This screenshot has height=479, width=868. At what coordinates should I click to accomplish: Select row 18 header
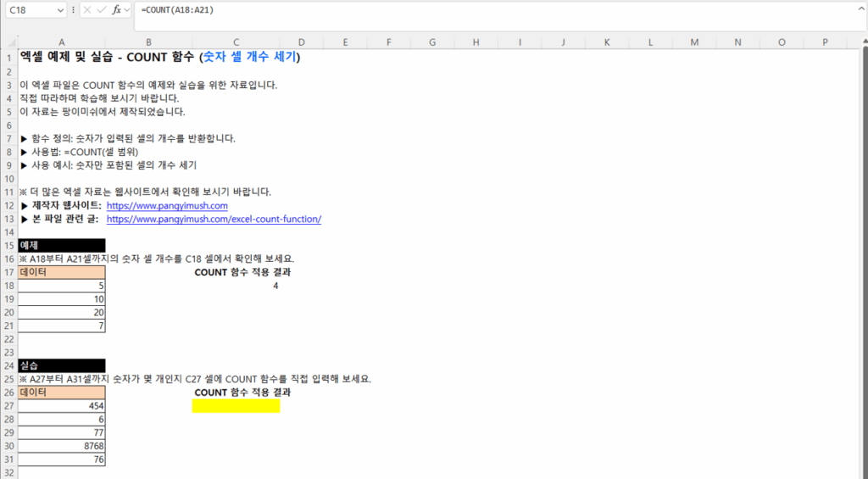coord(8,286)
